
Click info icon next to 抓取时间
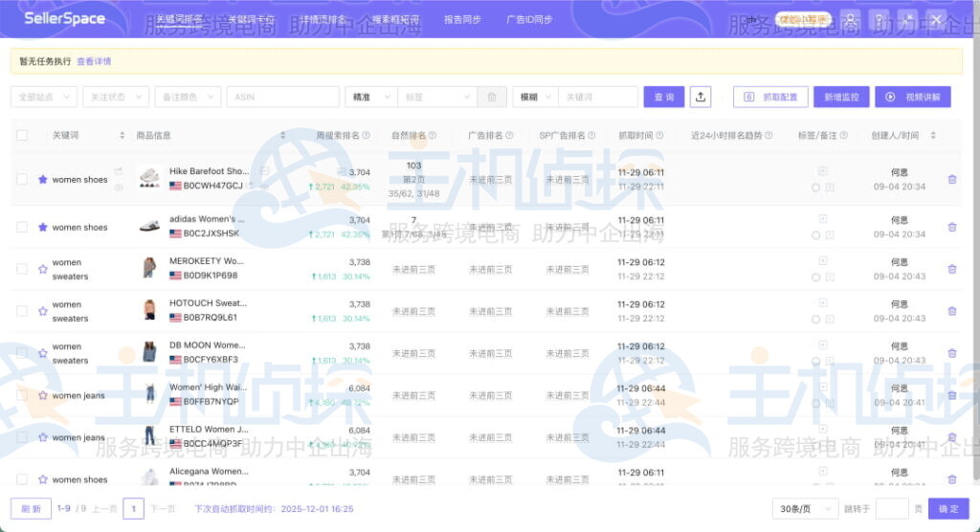pos(660,135)
